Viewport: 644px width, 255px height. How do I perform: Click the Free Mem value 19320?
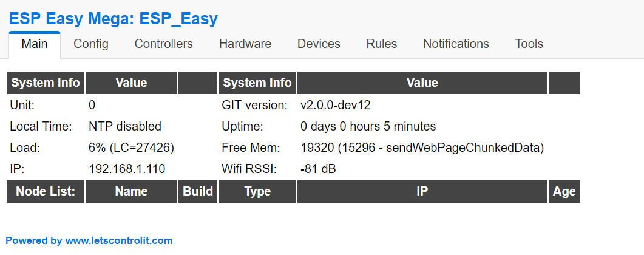[x=317, y=148]
